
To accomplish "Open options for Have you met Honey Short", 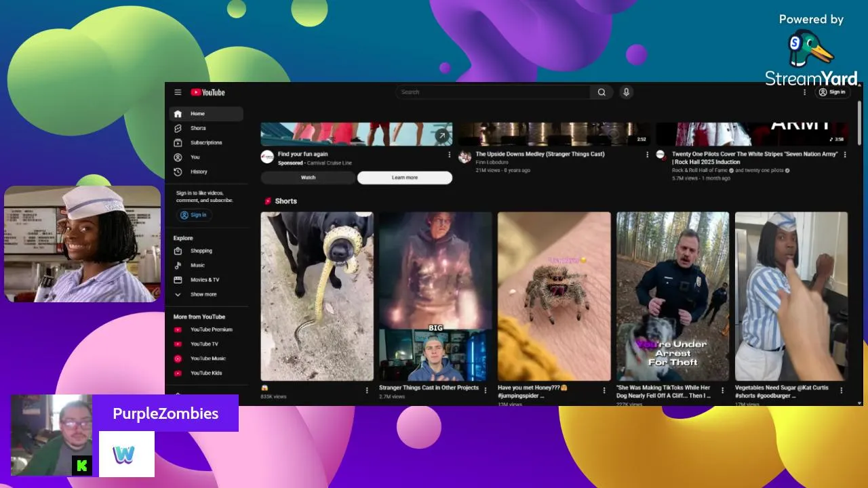I will (x=604, y=390).
